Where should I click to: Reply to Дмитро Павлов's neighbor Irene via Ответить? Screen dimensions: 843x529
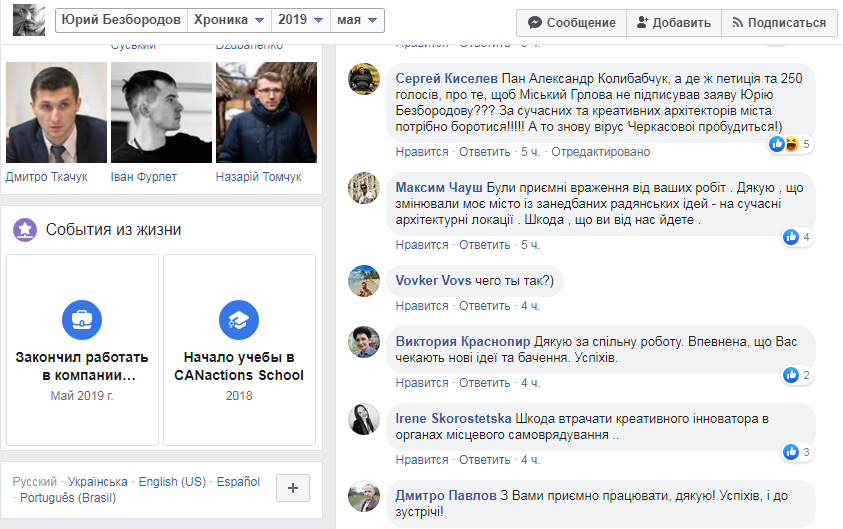tap(485, 460)
